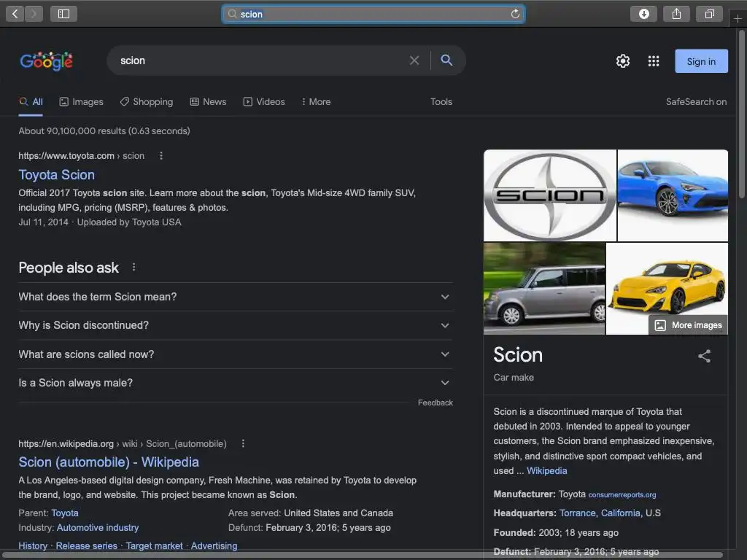Screen dimensions: 747x560
Task: Open a new tab with plus icon
Action: (x=738, y=18)
